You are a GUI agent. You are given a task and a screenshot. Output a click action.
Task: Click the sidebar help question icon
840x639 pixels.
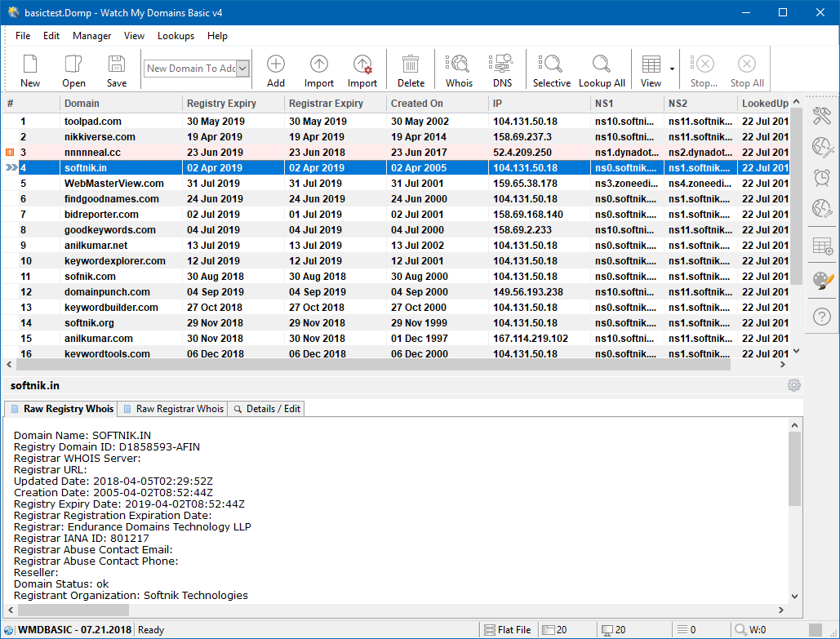[x=821, y=317]
